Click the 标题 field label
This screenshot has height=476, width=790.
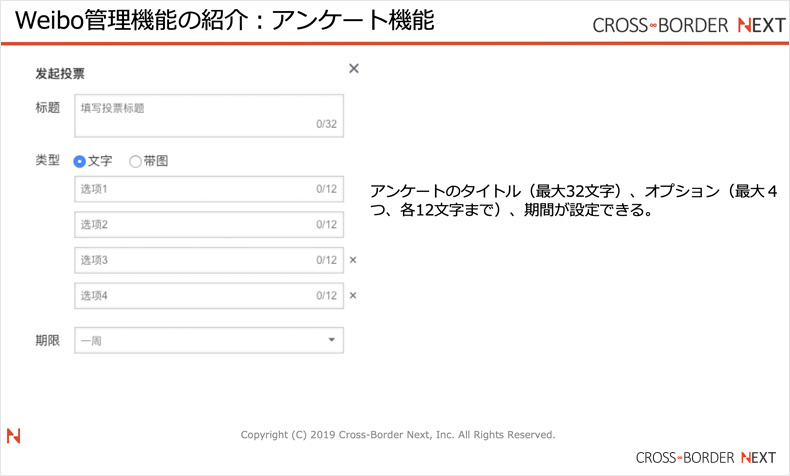pos(48,107)
